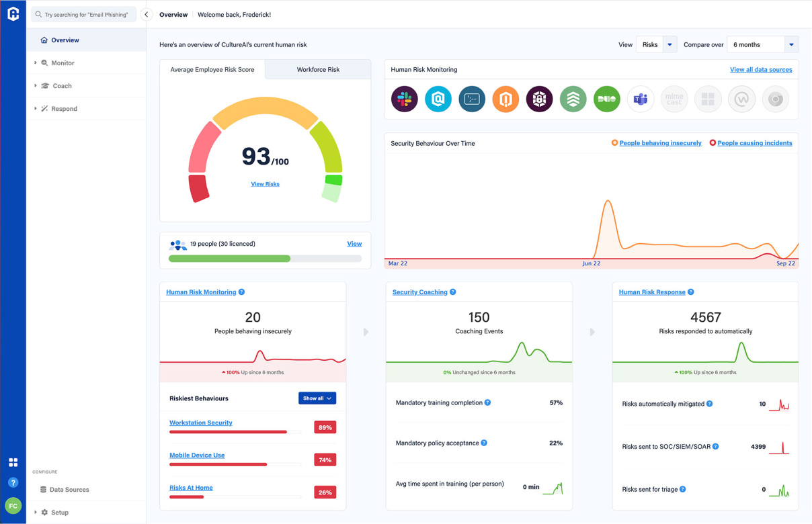Open the Show all behaviours dropdown
The height and width of the screenshot is (524, 812).
317,398
